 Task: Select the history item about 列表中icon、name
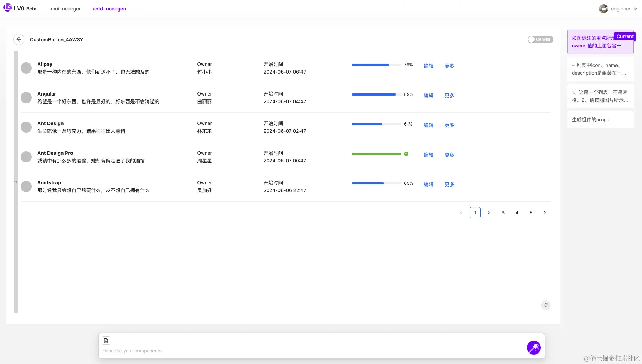600,69
